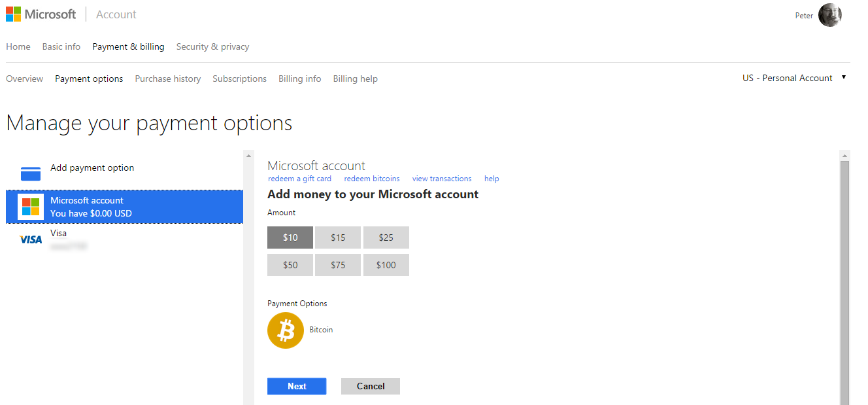868x405 pixels.
Task: Click the Peter username text
Action: click(x=804, y=16)
